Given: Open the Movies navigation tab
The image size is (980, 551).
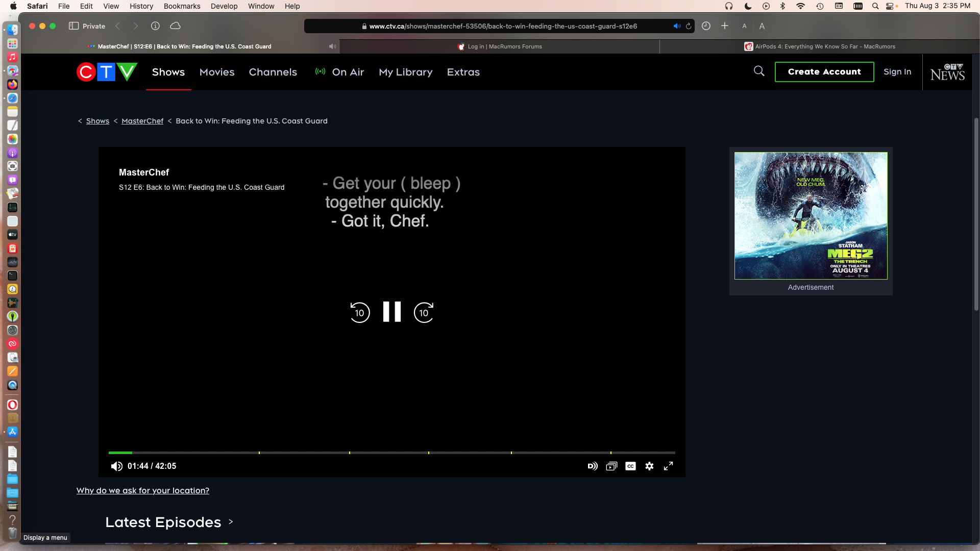Looking at the screenshot, I should click(217, 72).
